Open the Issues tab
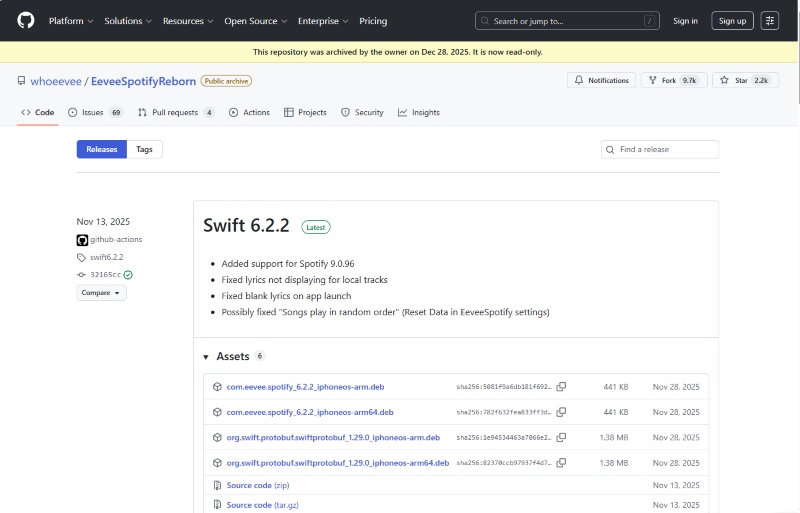This screenshot has height=513, width=800. [x=94, y=113]
